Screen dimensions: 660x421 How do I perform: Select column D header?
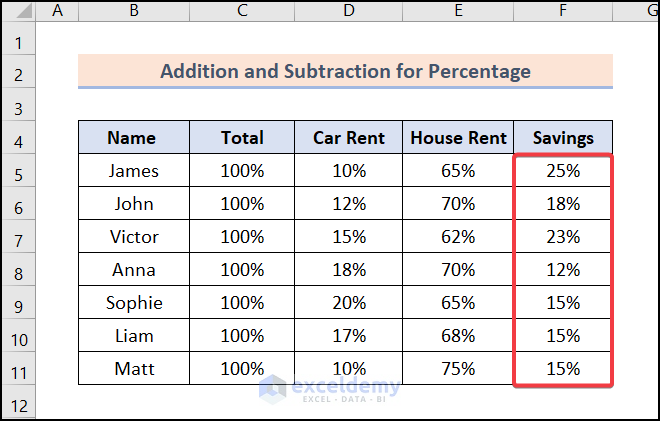pyautogui.click(x=348, y=11)
